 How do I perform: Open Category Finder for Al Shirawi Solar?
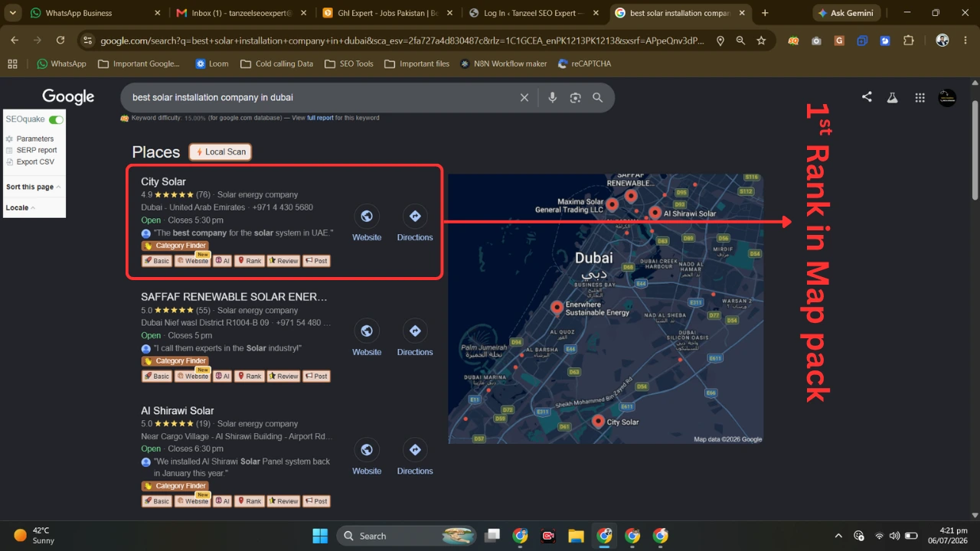click(x=175, y=486)
